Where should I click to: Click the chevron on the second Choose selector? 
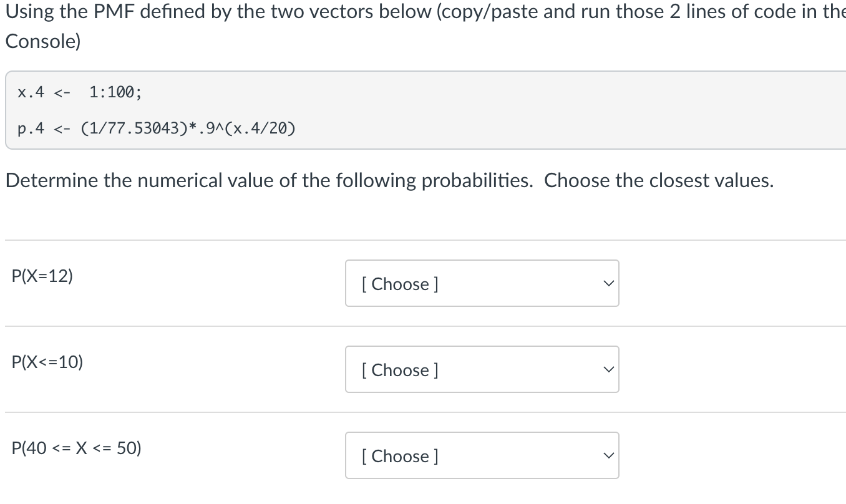(608, 369)
